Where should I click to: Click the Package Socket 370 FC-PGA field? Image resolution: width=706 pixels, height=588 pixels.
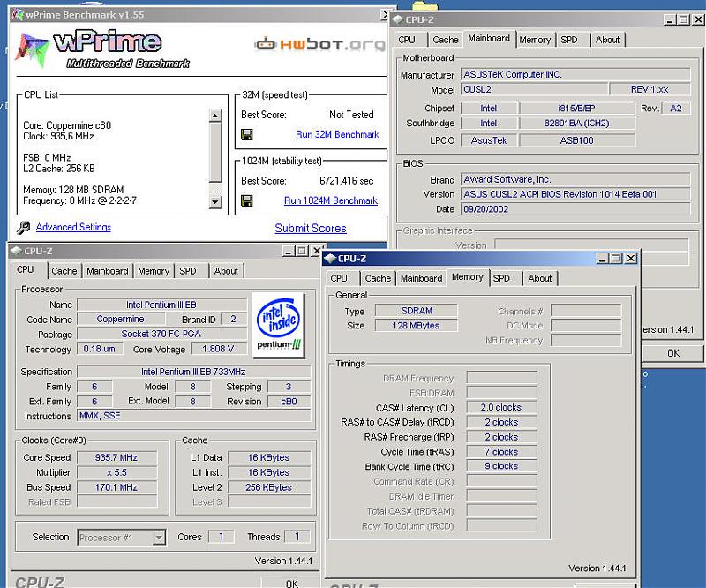click(161, 334)
